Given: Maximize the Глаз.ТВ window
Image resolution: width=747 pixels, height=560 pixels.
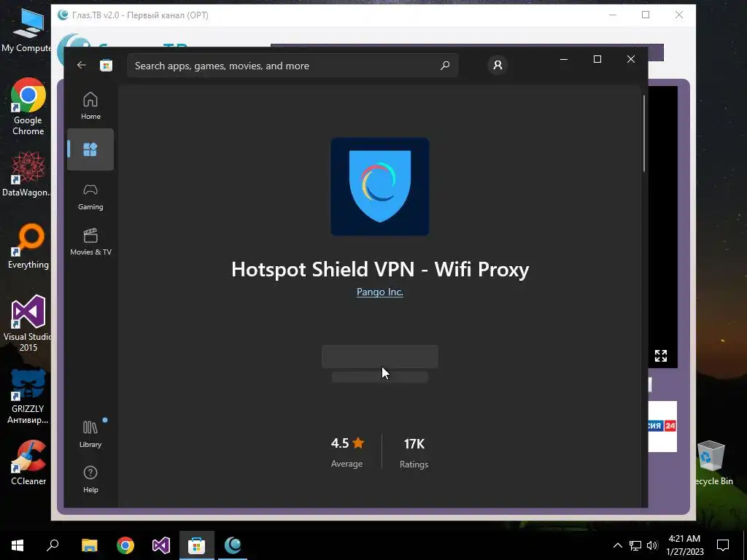Looking at the screenshot, I should 646,15.
